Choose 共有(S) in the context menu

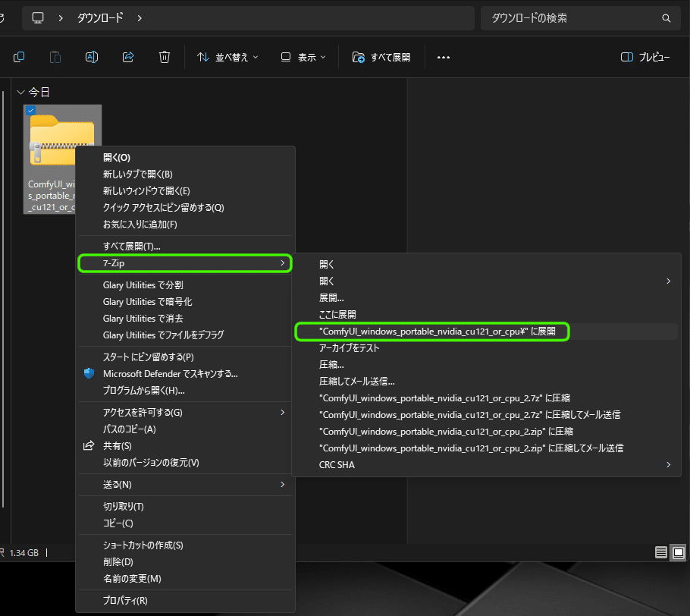click(x=185, y=446)
